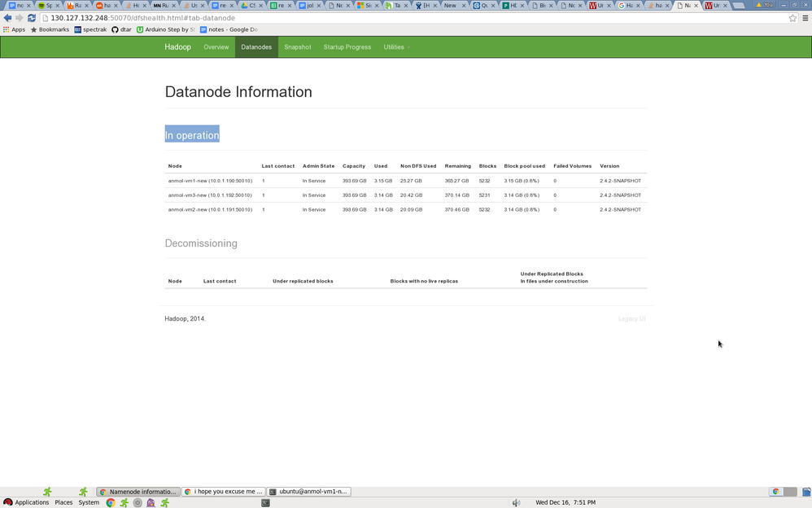Reload the page with the refresh icon
The image size is (812, 508).
click(32, 18)
